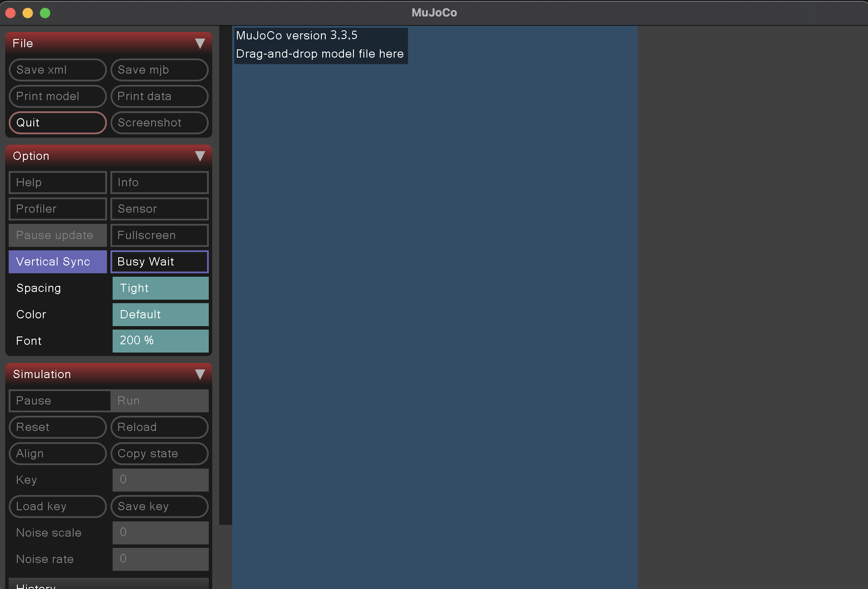Click the Simulation section header label
The height and width of the screenshot is (589, 868).
(42, 374)
